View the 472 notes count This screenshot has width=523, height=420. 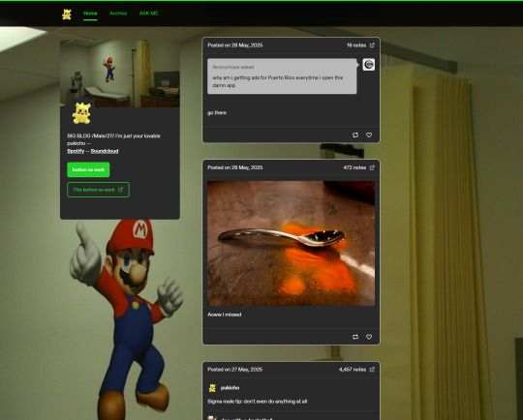tap(354, 167)
